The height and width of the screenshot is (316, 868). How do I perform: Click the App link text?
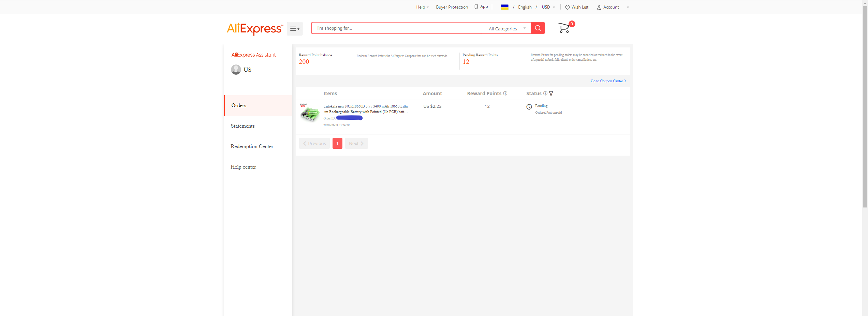[484, 6]
